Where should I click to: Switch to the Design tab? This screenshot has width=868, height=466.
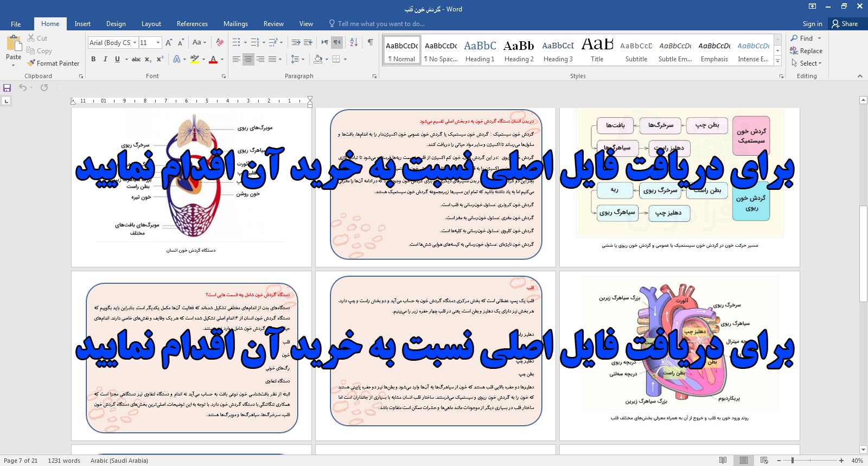(x=116, y=24)
